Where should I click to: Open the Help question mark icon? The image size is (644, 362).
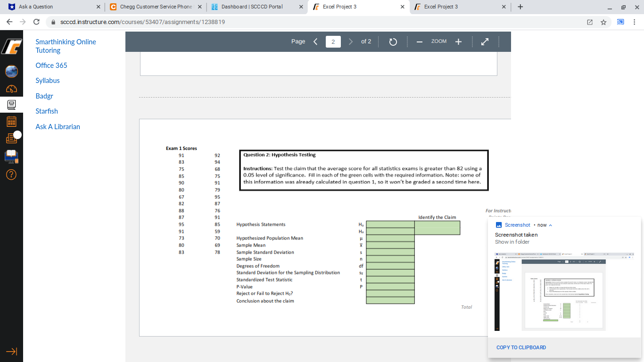(11, 174)
